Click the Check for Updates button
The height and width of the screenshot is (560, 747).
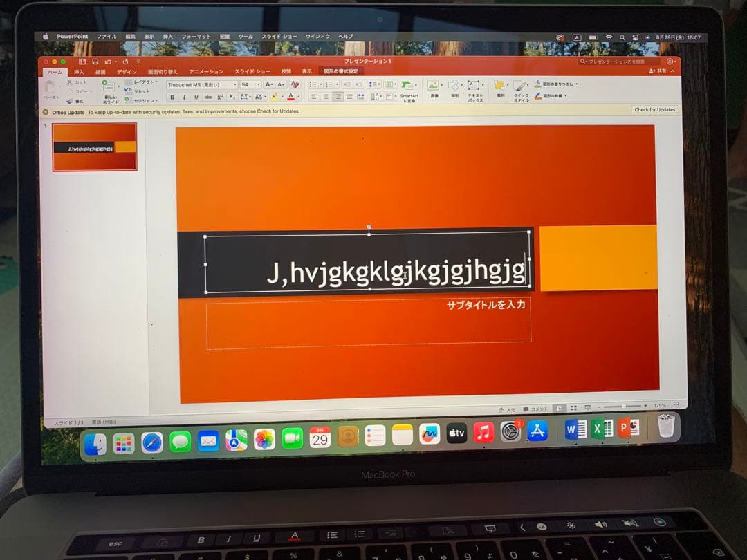(654, 110)
